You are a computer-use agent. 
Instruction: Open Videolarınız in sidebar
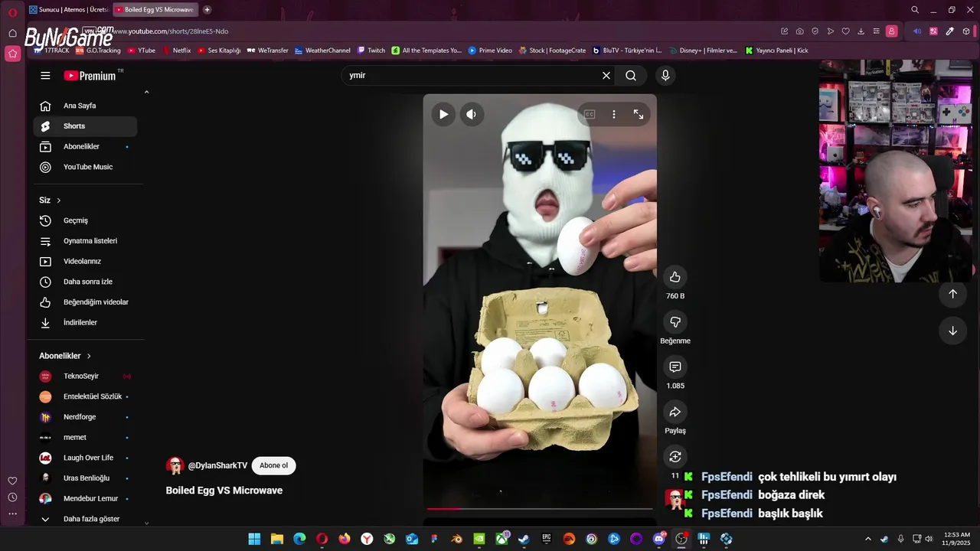coord(85,262)
